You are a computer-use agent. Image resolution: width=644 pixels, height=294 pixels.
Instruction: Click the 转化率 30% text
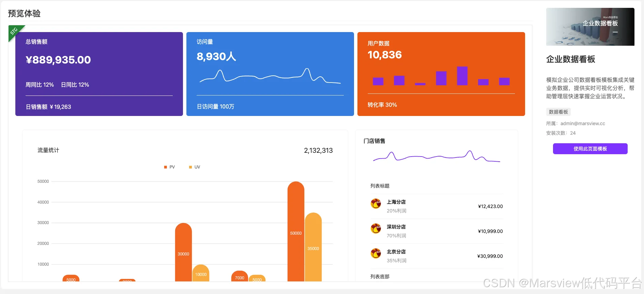click(x=382, y=105)
